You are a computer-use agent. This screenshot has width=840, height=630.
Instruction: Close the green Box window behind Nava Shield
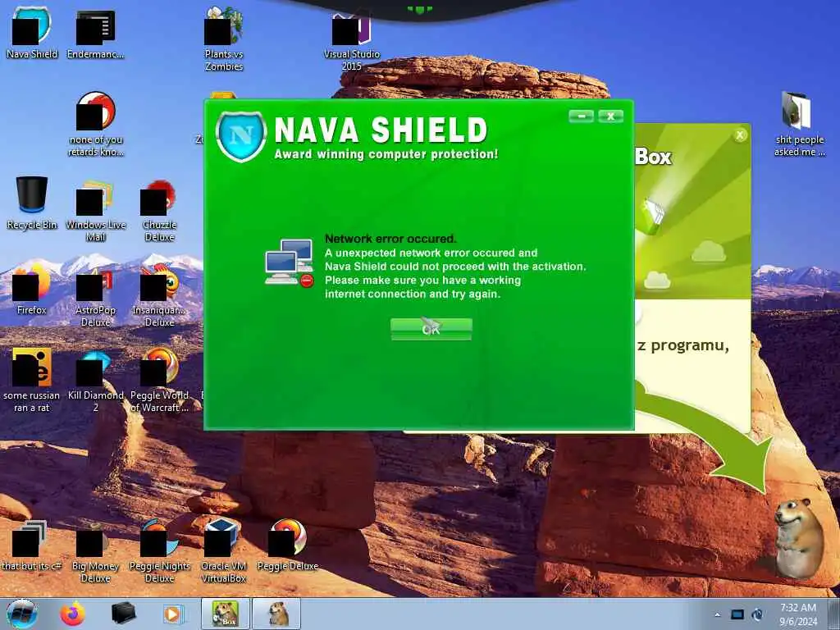[740, 135]
